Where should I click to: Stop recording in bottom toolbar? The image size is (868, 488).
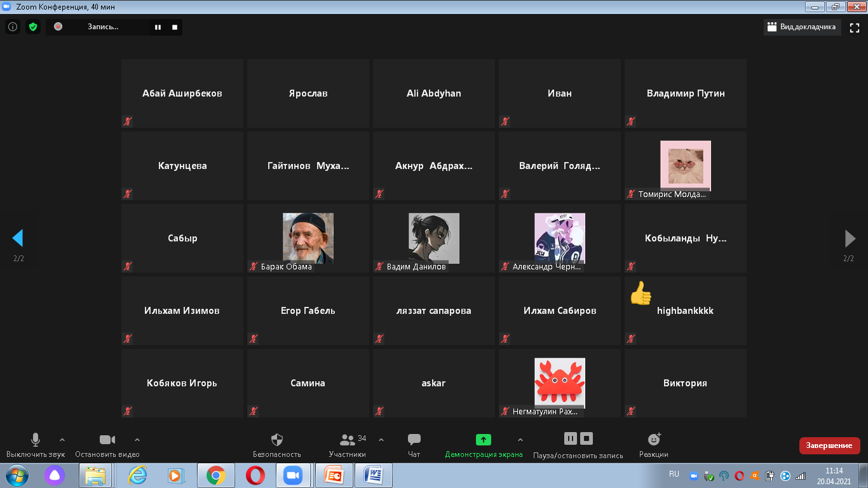coord(587,438)
